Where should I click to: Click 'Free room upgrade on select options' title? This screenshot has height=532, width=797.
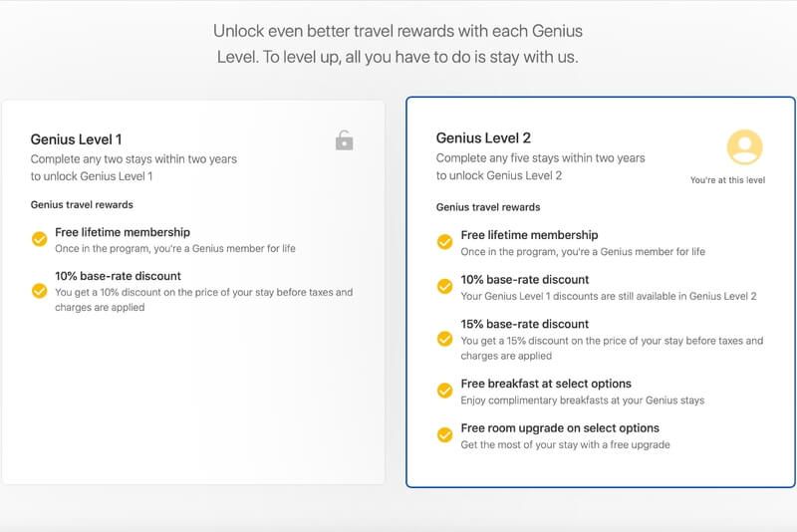(560, 427)
